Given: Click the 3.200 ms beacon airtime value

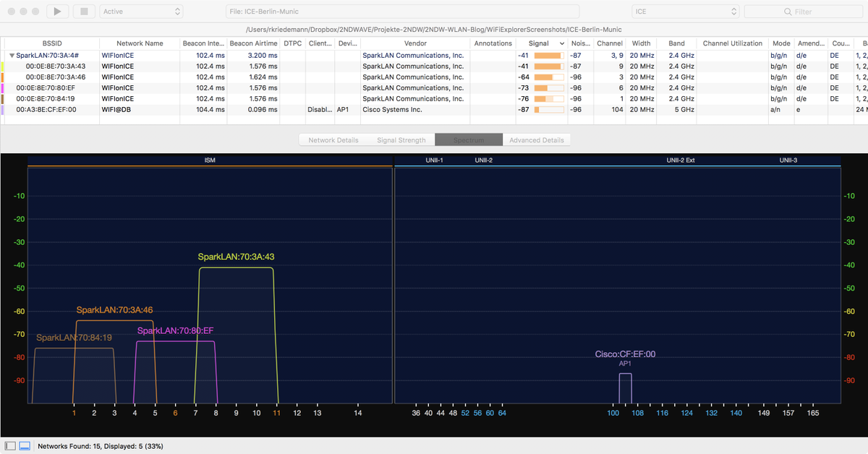Looking at the screenshot, I should click(263, 55).
